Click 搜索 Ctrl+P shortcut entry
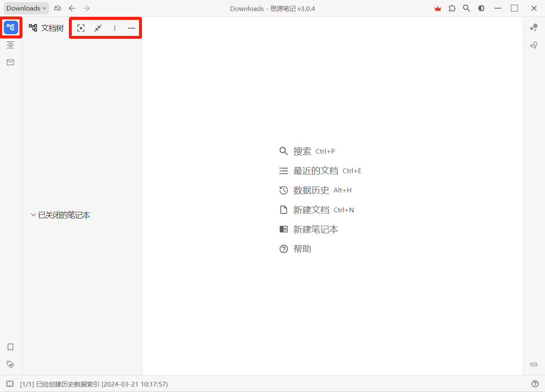 click(307, 151)
